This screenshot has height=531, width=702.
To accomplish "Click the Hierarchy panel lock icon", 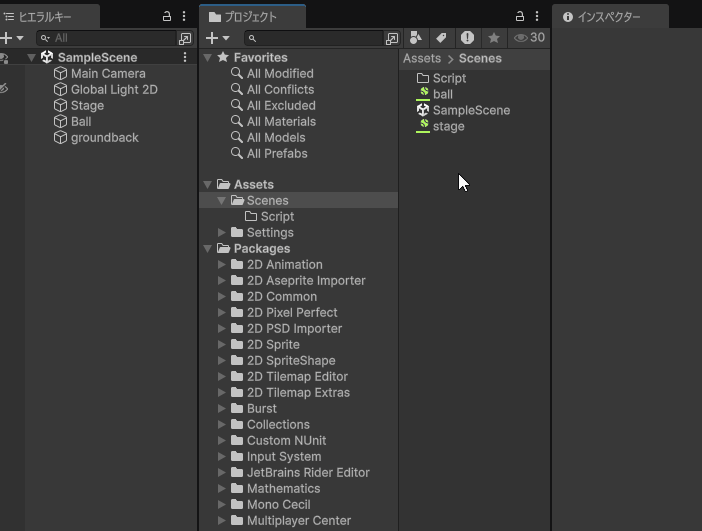I will point(167,17).
